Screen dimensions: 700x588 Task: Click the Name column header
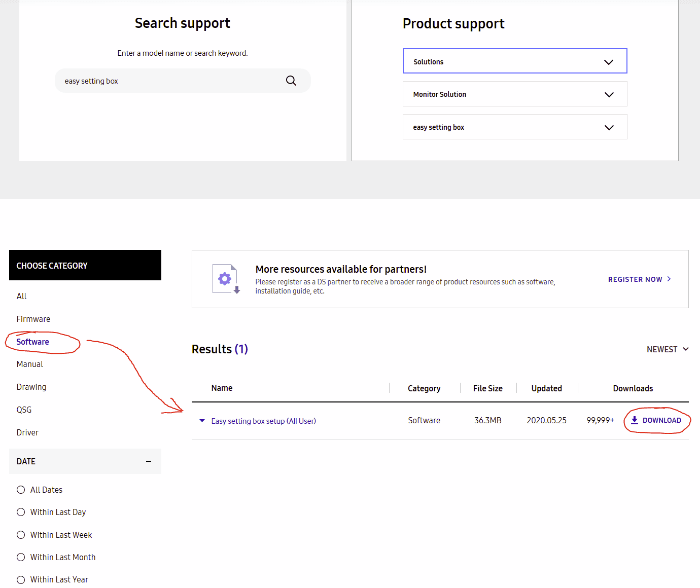(222, 388)
